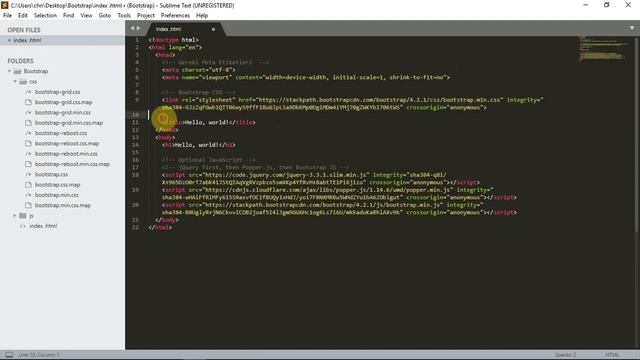Screen dimensions: 640x360
Task: Open bootstrap-grid.css file
Action: (x=57, y=92)
